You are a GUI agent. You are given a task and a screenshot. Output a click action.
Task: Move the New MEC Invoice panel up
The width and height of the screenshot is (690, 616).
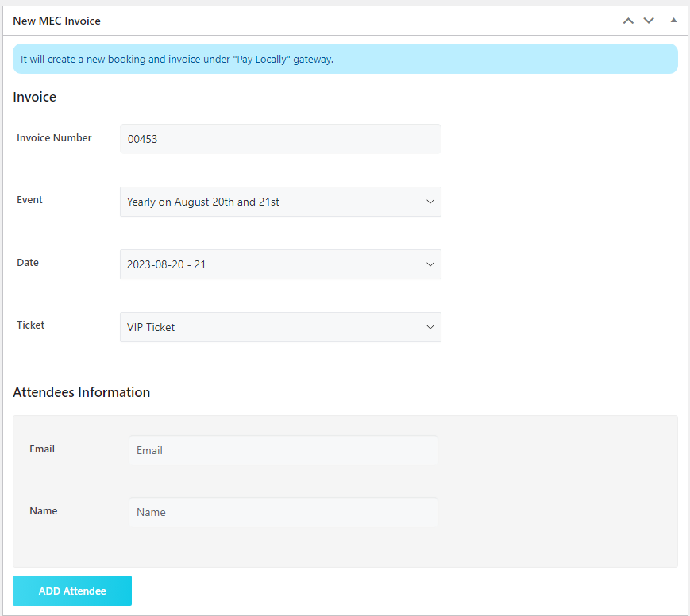[x=628, y=21]
